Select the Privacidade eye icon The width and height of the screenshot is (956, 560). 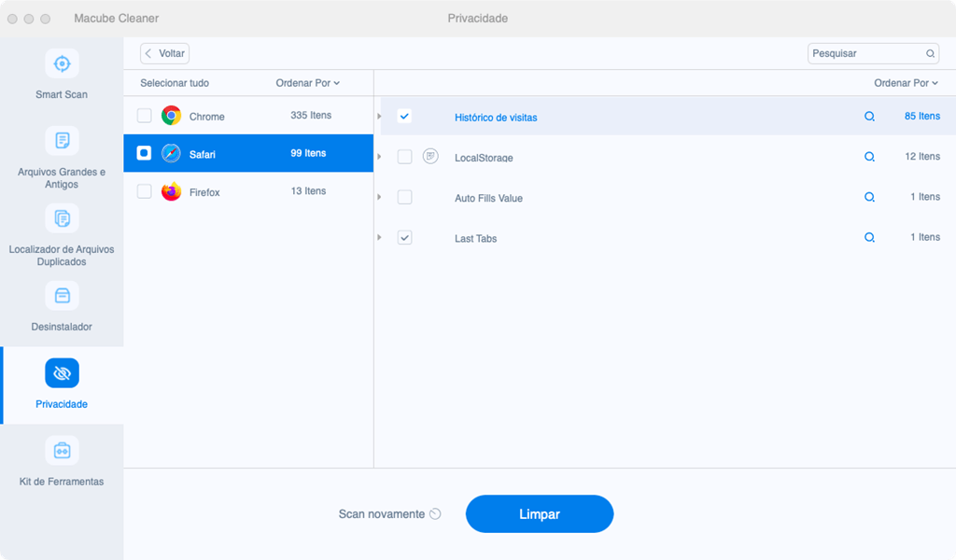coord(62,373)
